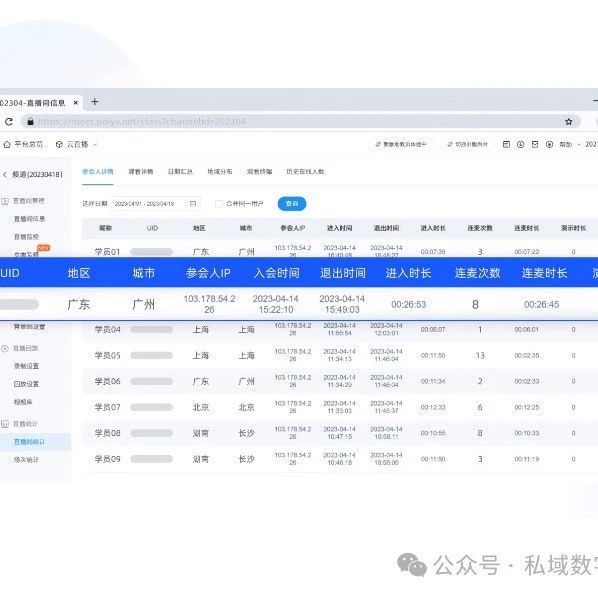This screenshot has width=598, height=598.
Task: Switch to the 观看详情 tab
Action: pos(141,172)
